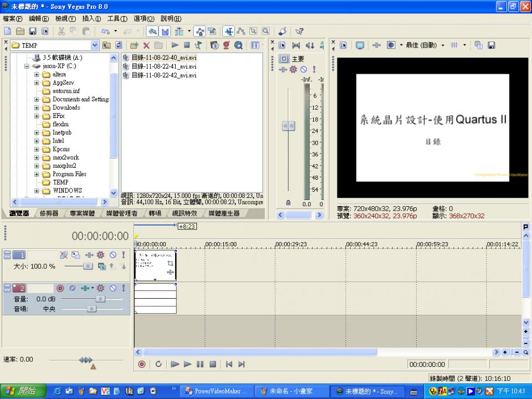
Task: Save preview snapshot to file
Action: pos(491,45)
